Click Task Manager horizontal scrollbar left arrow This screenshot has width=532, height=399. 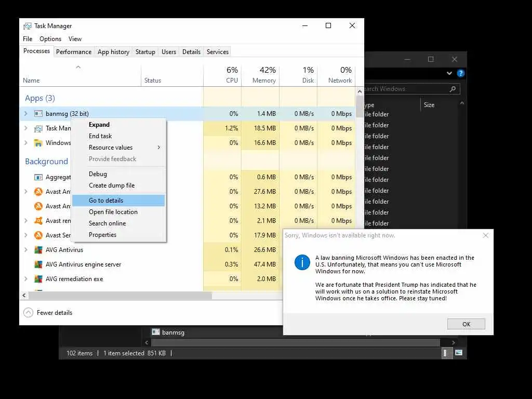24,296
